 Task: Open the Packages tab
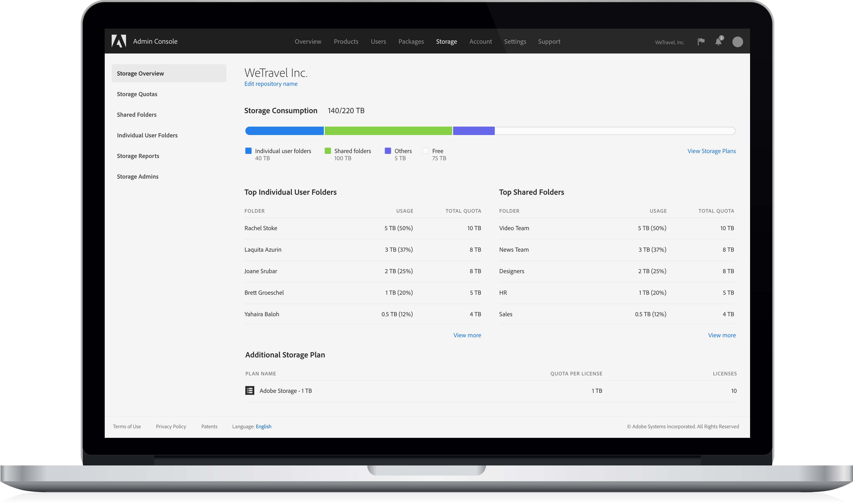(411, 41)
